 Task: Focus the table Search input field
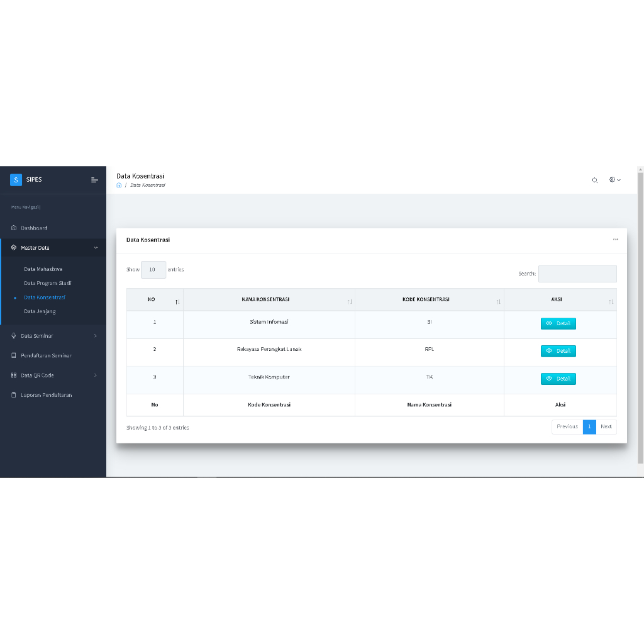tap(577, 274)
